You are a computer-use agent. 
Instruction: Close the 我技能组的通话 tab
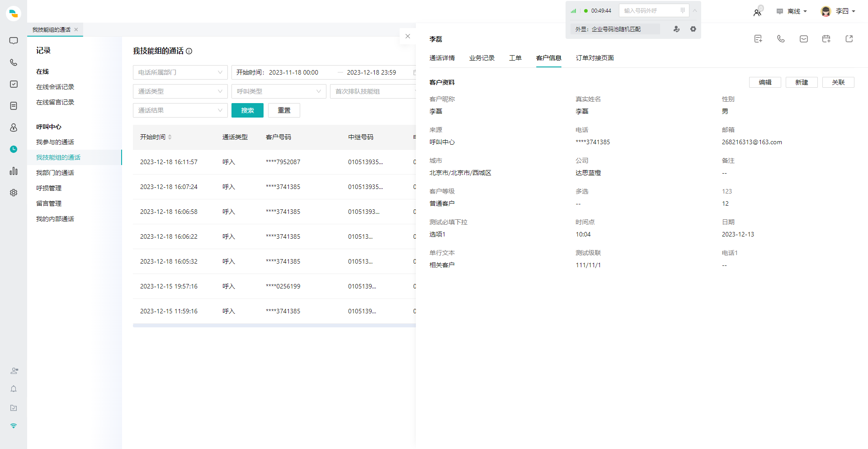coord(76,30)
